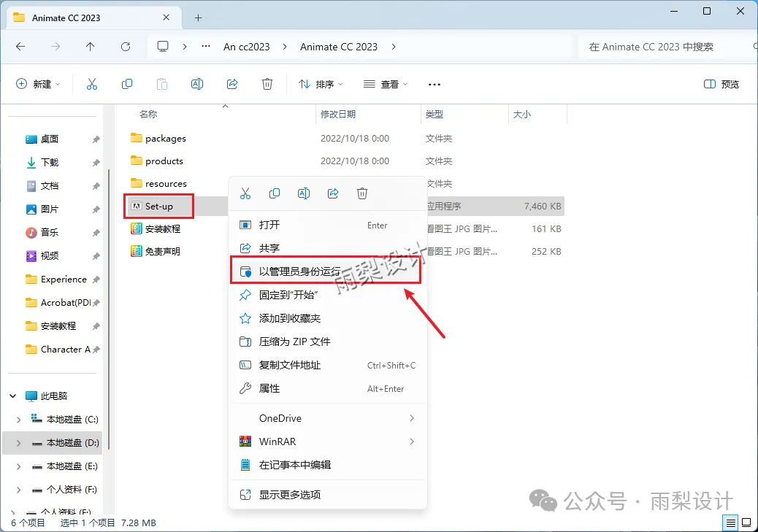This screenshot has width=758, height=532.
Task: Select the resources folder
Action: coord(158,184)
